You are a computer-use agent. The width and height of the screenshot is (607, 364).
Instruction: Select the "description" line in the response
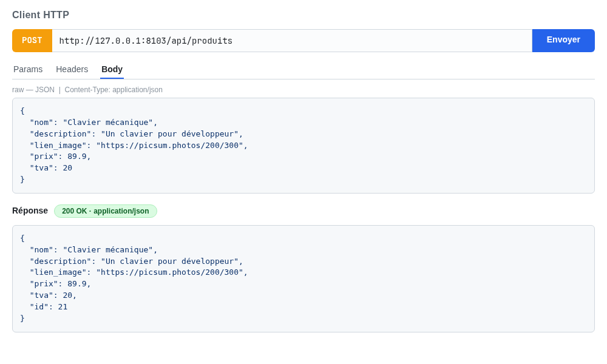pos(136,261)
